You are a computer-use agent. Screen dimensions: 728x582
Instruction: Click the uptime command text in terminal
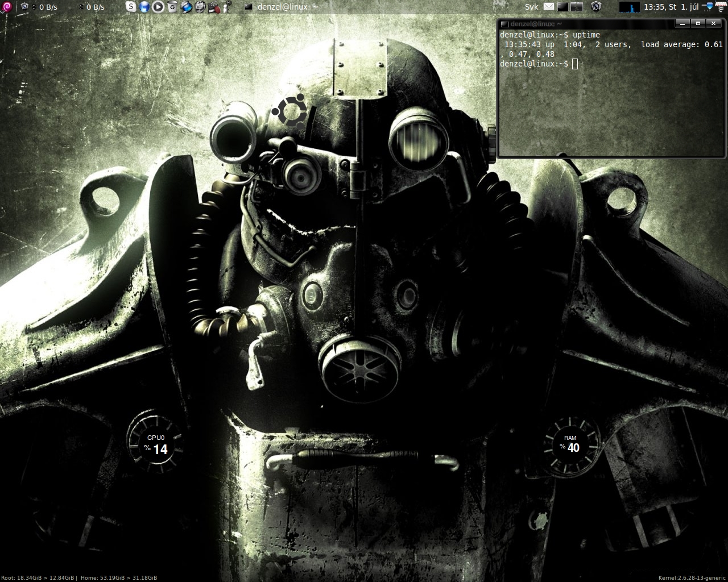pyautogui.click(x=586, y=35)
